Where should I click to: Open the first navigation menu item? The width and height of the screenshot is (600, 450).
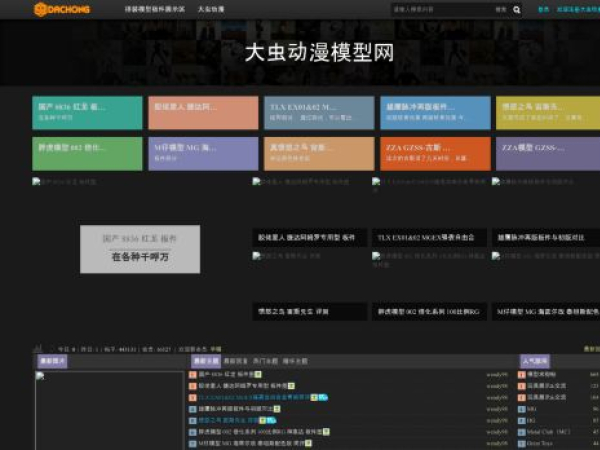coord(154,9)
